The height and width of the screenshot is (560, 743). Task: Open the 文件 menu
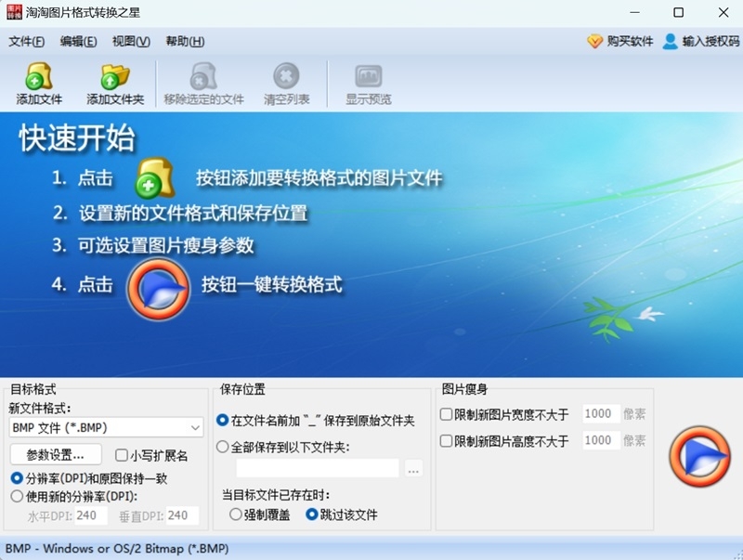[x=25, y=41]
